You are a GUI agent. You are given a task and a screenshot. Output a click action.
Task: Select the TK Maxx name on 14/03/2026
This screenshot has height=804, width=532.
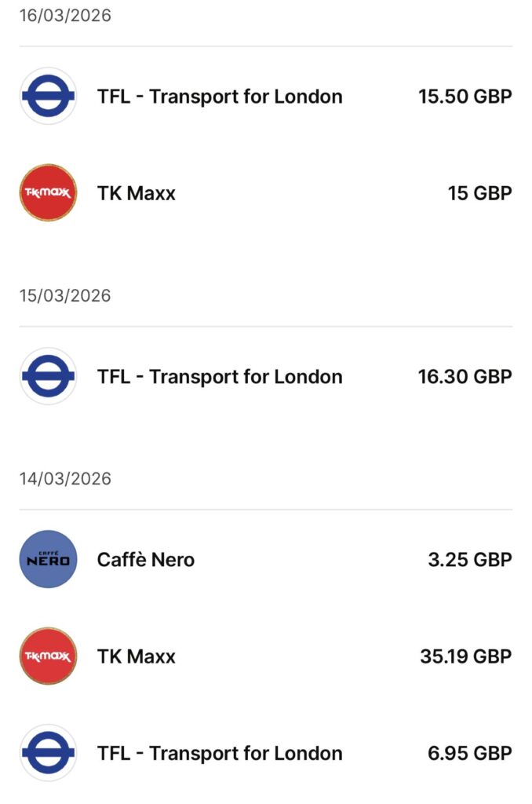[137, 656]
